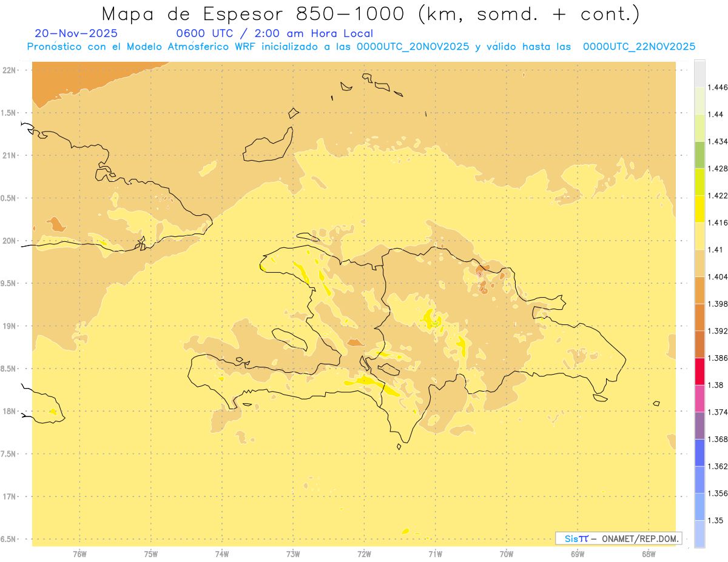Click the '69W' longitude label
This screenshot has width=728, height=562.
pos(578,554)
